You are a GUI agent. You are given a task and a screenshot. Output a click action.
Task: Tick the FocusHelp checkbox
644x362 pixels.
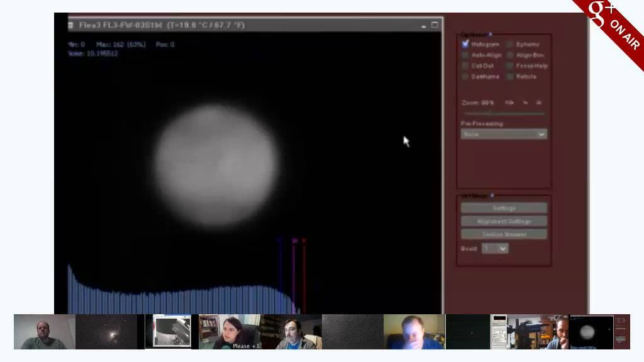pyautogui.click(x=509, y=65)
